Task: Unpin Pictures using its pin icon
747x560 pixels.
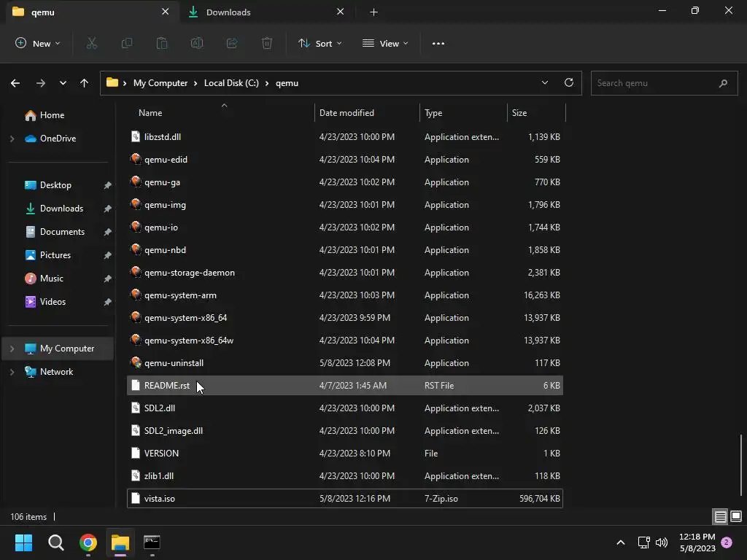Action: [108, 255]
